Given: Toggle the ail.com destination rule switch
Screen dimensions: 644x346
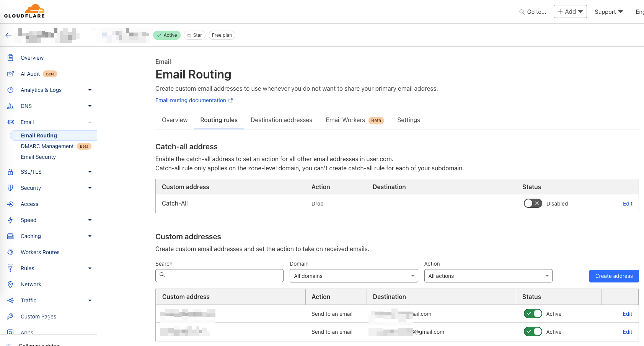Looking at the screenshot, I should [x=533, y=314].
